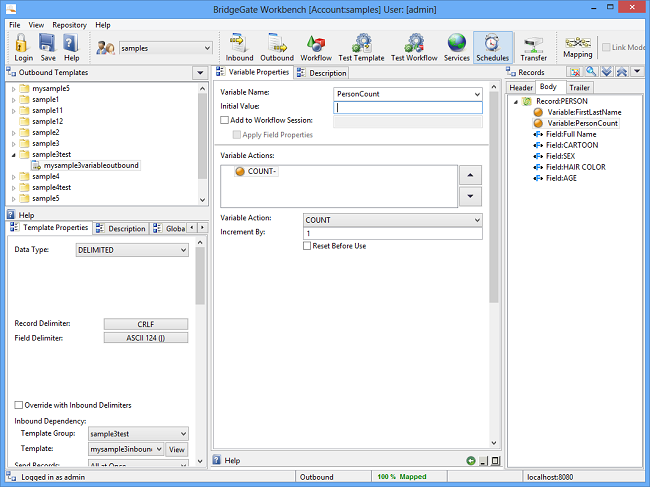Open the Help toolbar icon

tap(71, 43)
